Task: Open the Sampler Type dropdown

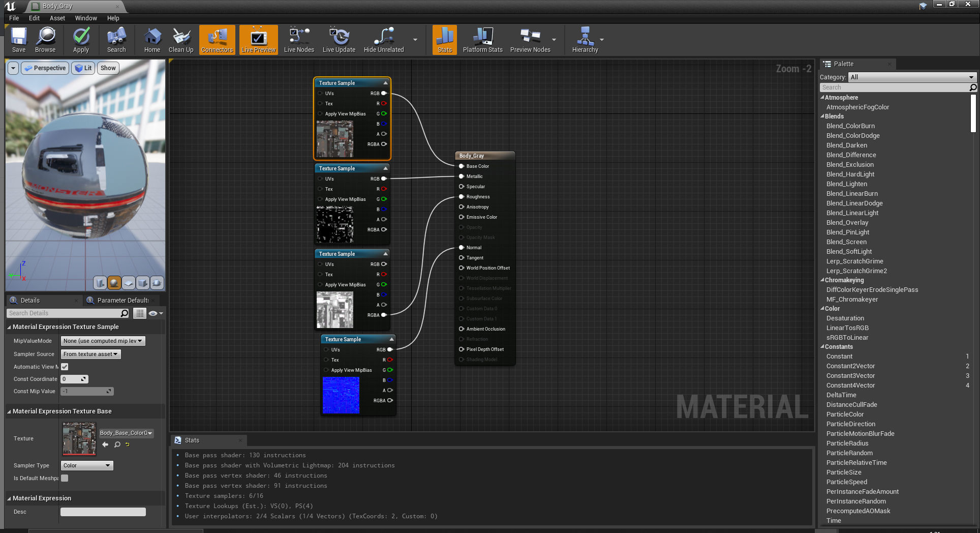Action: [x=87, y=465]
